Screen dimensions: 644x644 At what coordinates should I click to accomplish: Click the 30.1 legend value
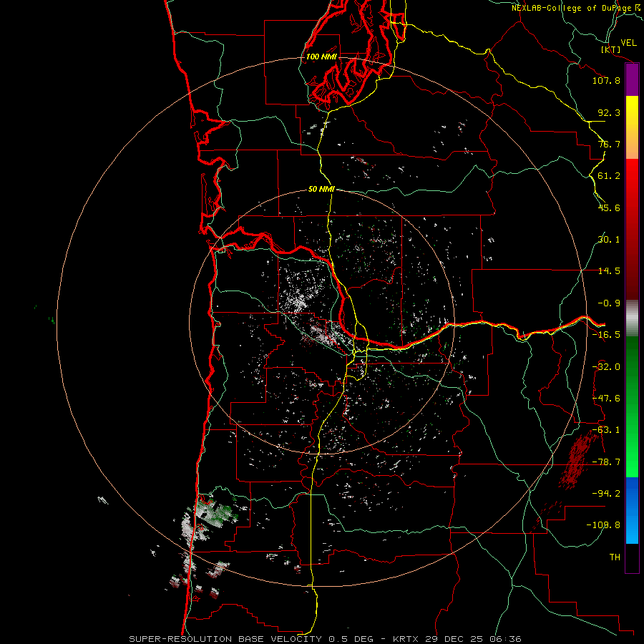click(x=609, y=240)
